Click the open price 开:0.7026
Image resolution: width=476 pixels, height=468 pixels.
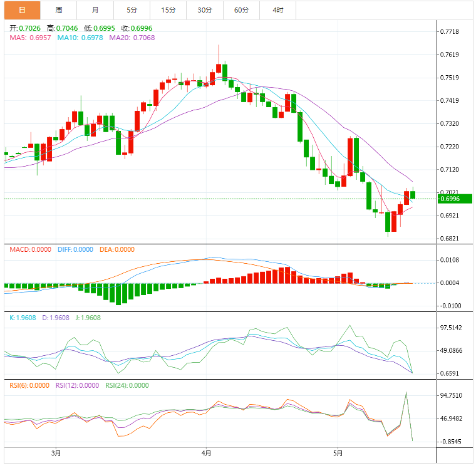coord(25,28)
